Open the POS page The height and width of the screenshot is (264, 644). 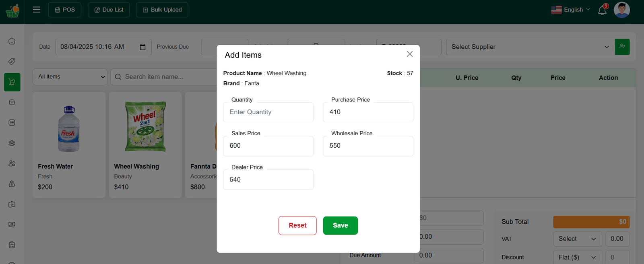(65, 10)
